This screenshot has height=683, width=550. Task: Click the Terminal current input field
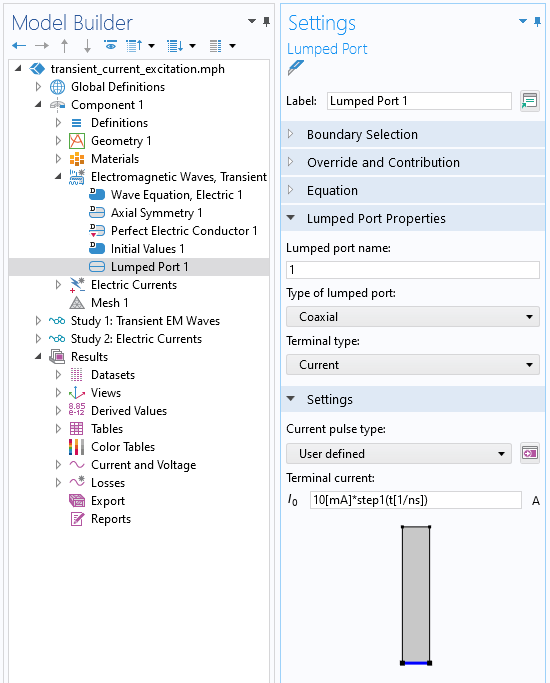coord(415,500)
